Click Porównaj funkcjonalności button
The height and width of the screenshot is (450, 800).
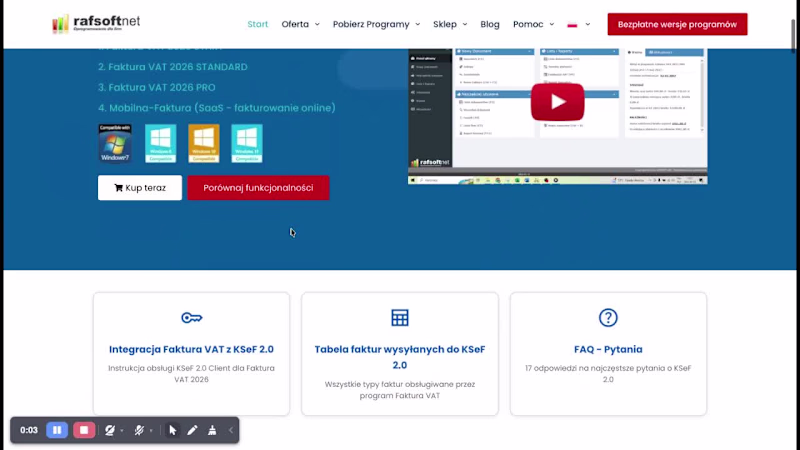(x=258, y=188)
